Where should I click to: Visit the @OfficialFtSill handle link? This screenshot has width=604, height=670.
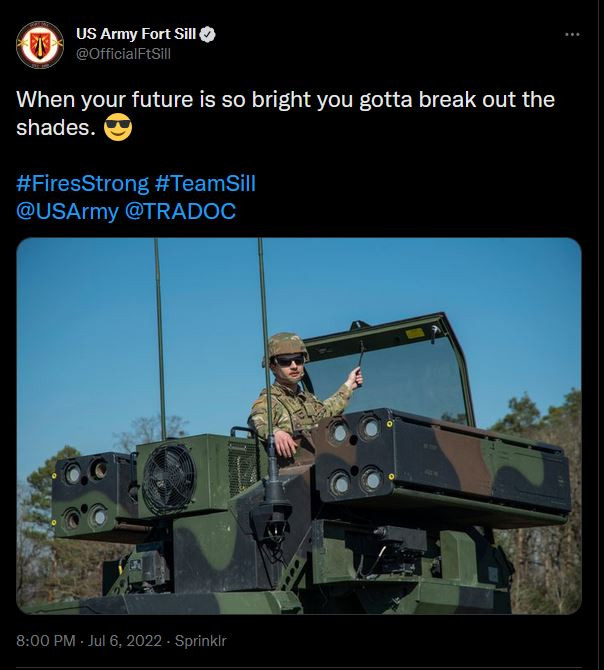coord(123,53)
